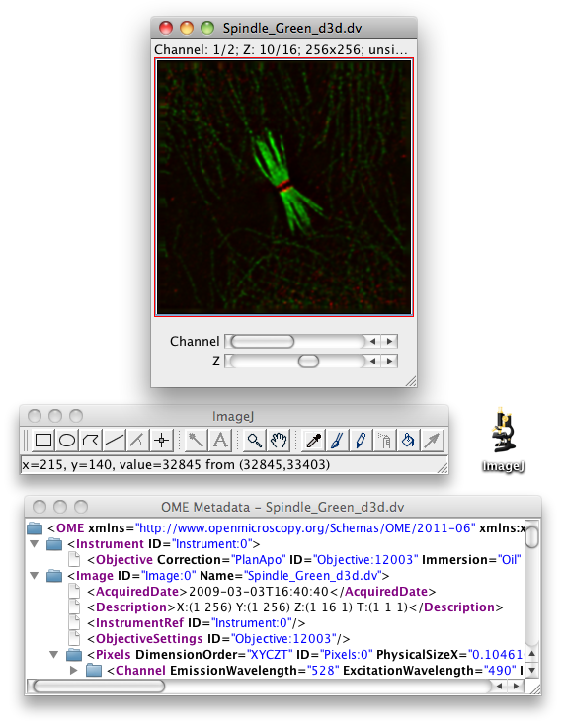Activate the Wand tracing tool
The height and width of the screenshot is (728, 565).
(x=196, y=440)
